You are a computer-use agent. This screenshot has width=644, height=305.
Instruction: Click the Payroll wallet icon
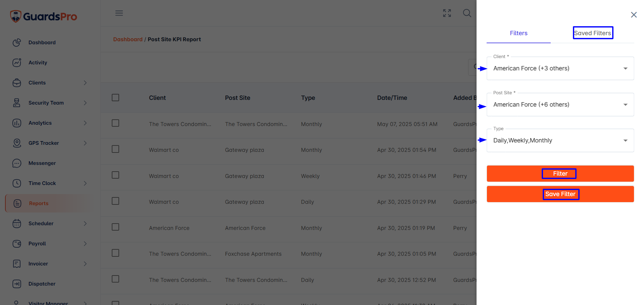coord(17,244)
